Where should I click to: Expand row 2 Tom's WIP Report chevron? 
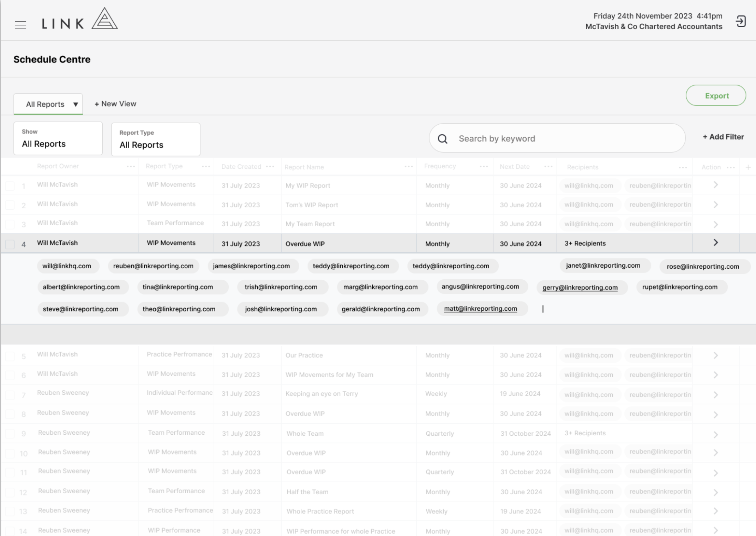click(716, 205)
